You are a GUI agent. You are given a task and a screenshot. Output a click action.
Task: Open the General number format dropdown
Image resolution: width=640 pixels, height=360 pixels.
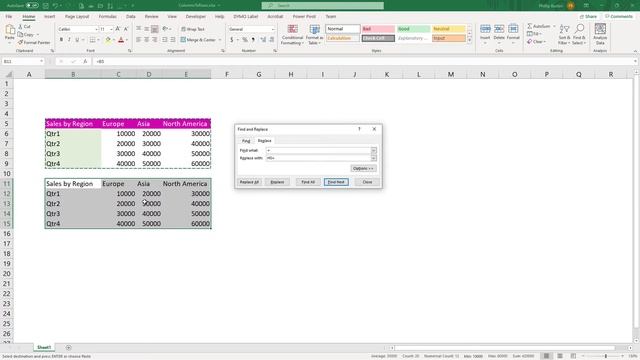pyautogui.click(x=273, y=29)
